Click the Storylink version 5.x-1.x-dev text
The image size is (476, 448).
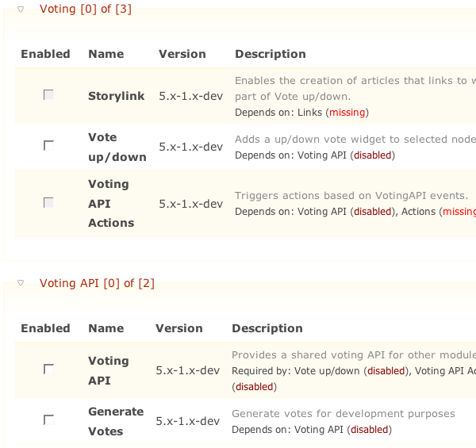pyautogui.click(x=190, y=96)
